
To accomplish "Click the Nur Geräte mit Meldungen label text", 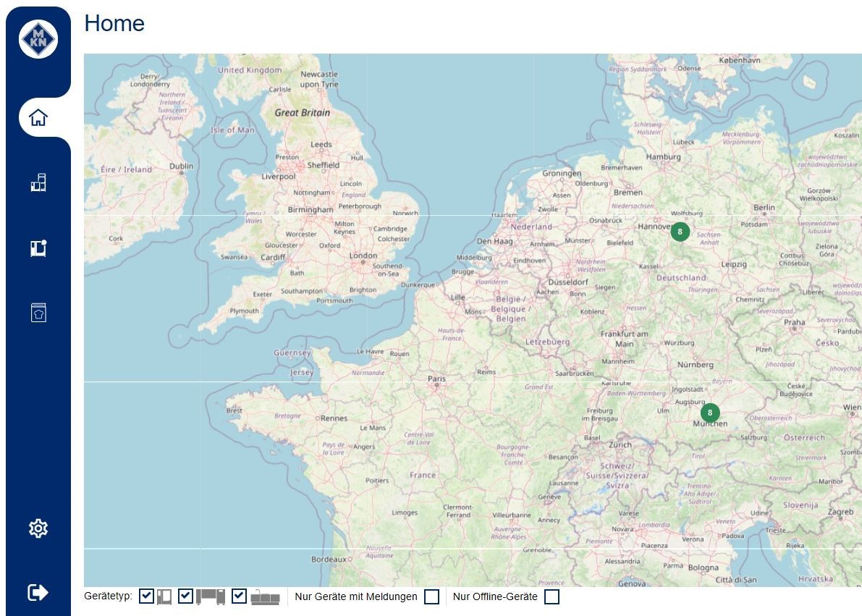I will (x=356, y=597).
